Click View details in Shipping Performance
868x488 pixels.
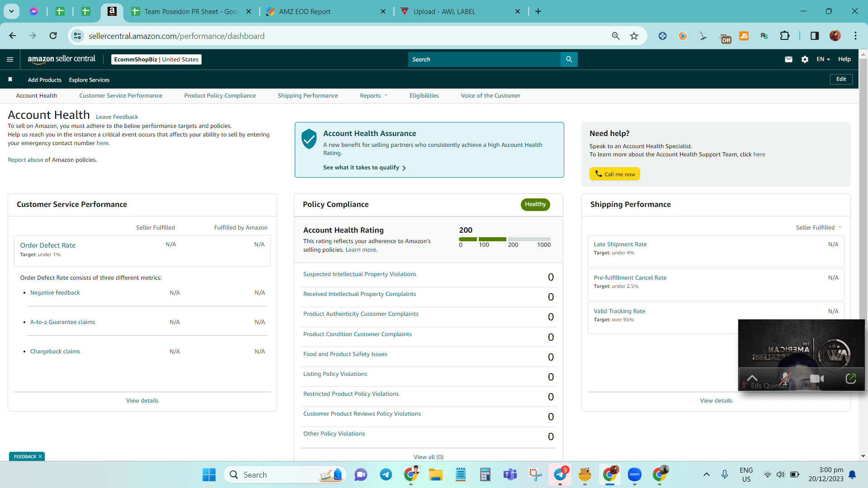[x=716, y=400]
